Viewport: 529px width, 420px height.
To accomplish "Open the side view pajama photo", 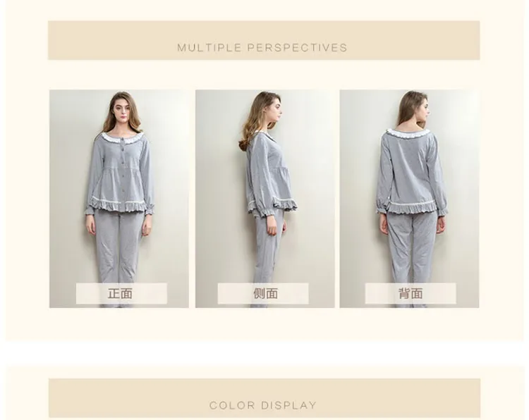I will click(264, 199).
